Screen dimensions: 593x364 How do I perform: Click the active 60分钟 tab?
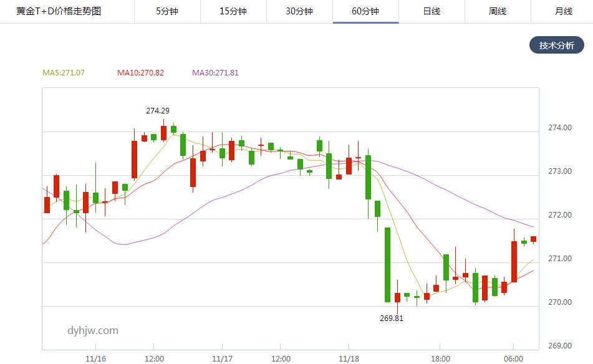tap(365, 11)
